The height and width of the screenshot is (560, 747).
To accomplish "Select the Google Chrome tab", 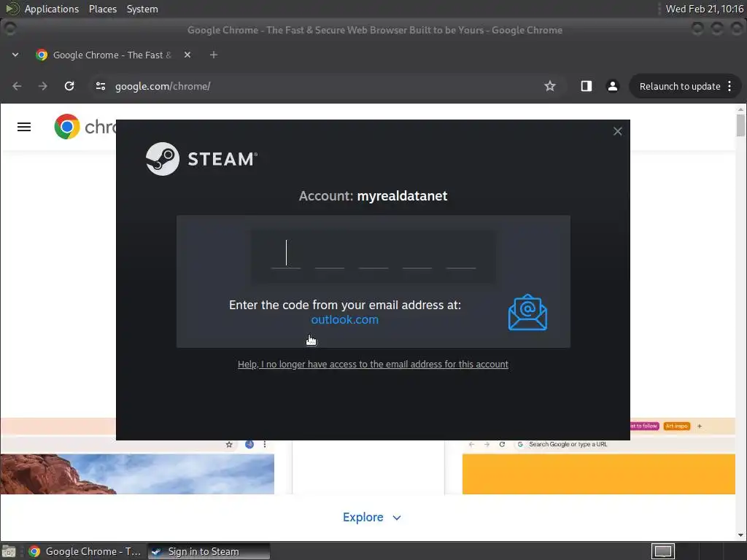I will [113, 55].
